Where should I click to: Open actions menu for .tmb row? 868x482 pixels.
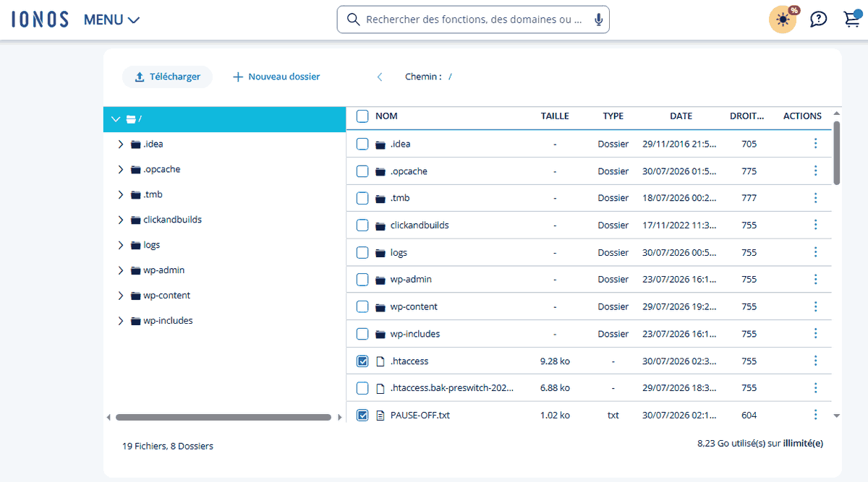click(x=815, y=198)
